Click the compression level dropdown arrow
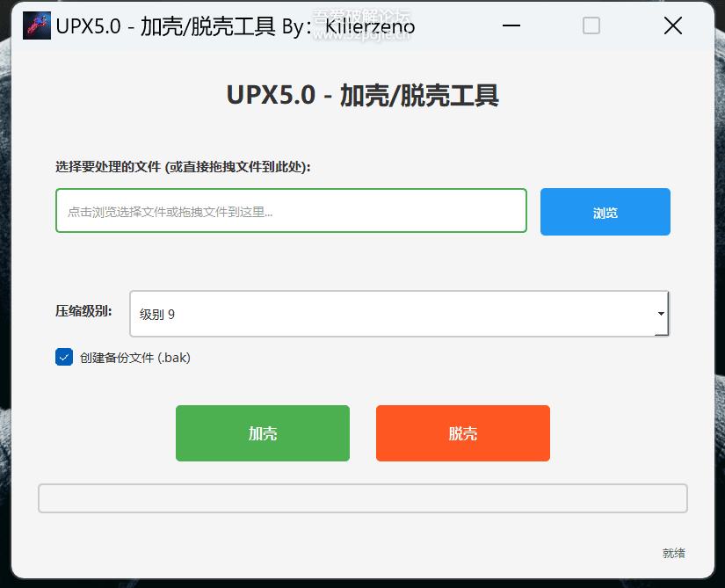 pos(661,314)
